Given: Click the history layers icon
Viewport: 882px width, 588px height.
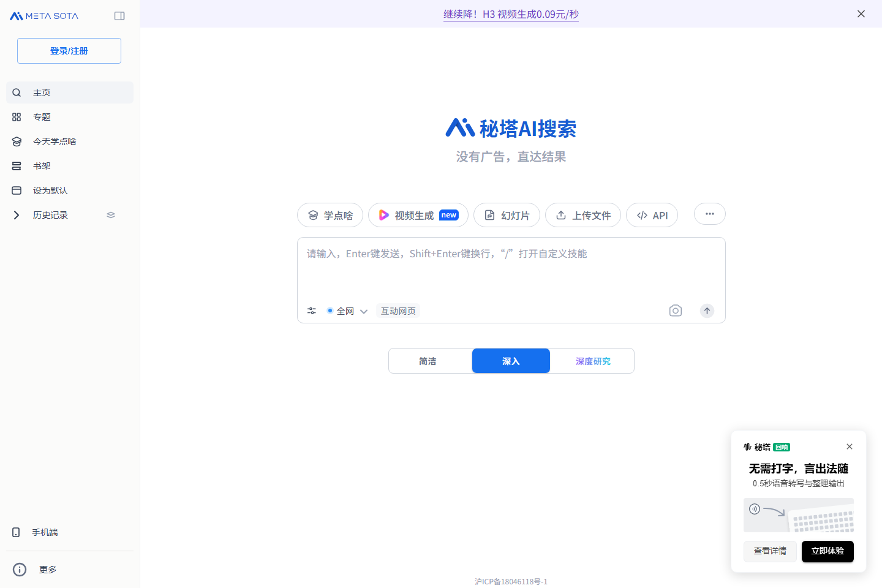Looking at the screenshot, I should [x=111, y=215].
